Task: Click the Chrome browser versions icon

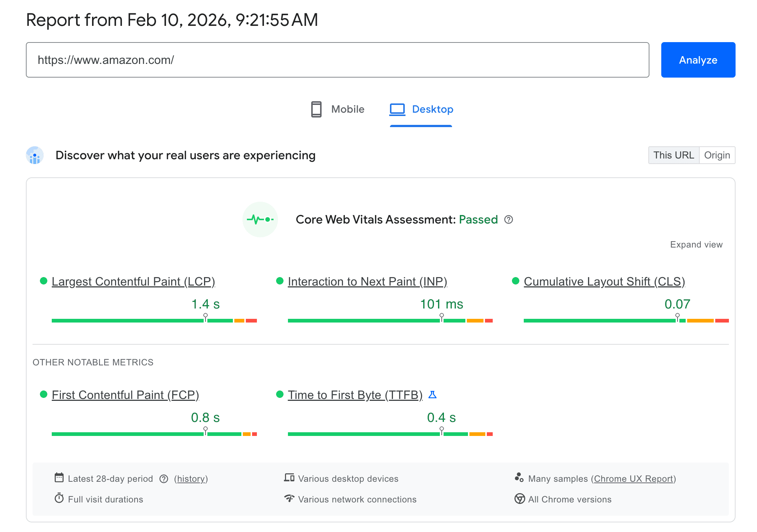Action: 519,499
